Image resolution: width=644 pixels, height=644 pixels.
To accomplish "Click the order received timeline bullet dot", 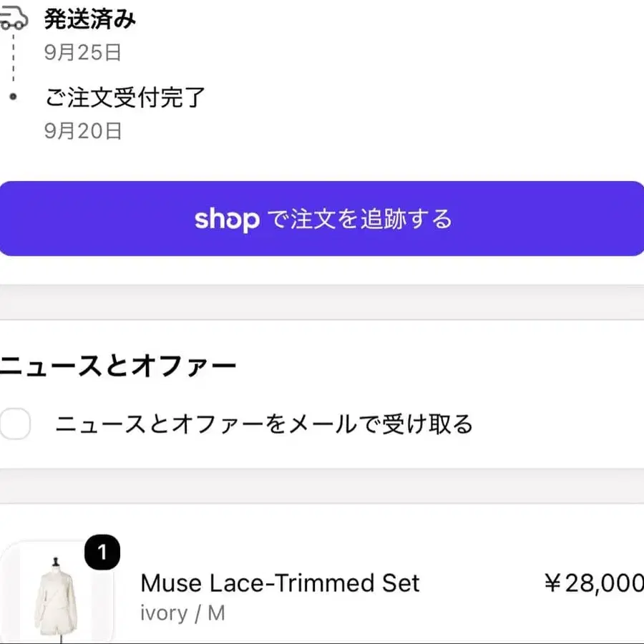I will click(x=13, y=97).
